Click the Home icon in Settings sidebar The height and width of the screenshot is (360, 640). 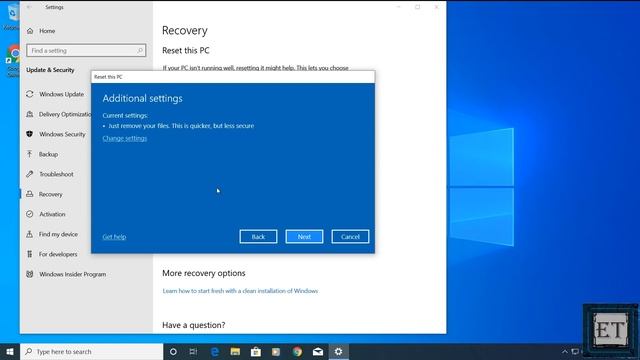pyautogui.click(x=30, y=31)
